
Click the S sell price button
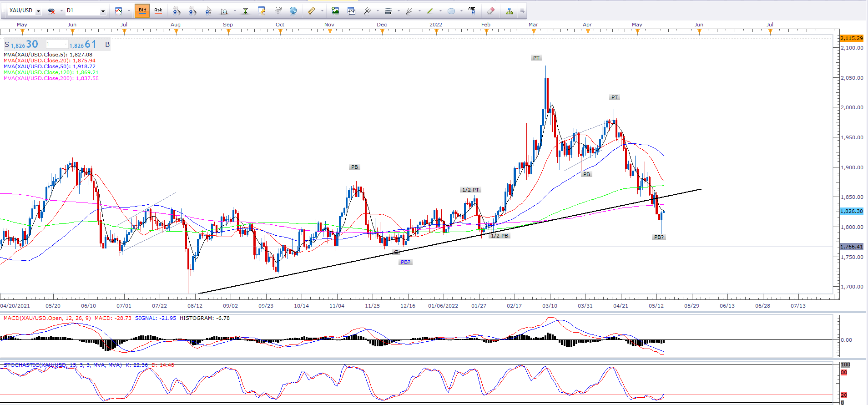7,45
